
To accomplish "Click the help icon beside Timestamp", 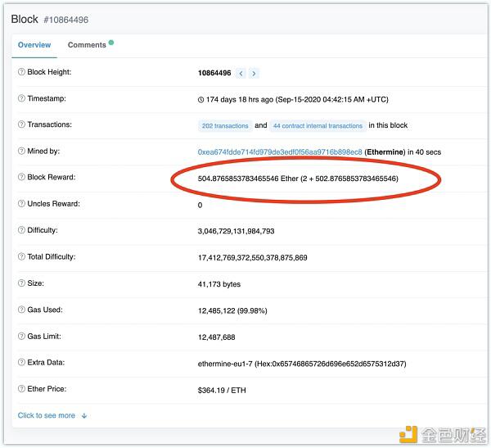I will (21, 98).
